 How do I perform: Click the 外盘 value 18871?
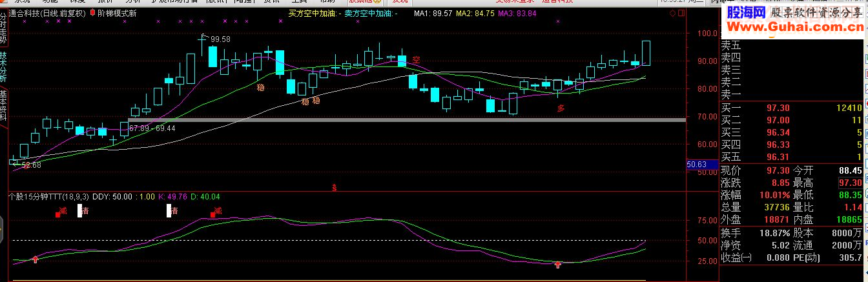[x=777, y=219]
